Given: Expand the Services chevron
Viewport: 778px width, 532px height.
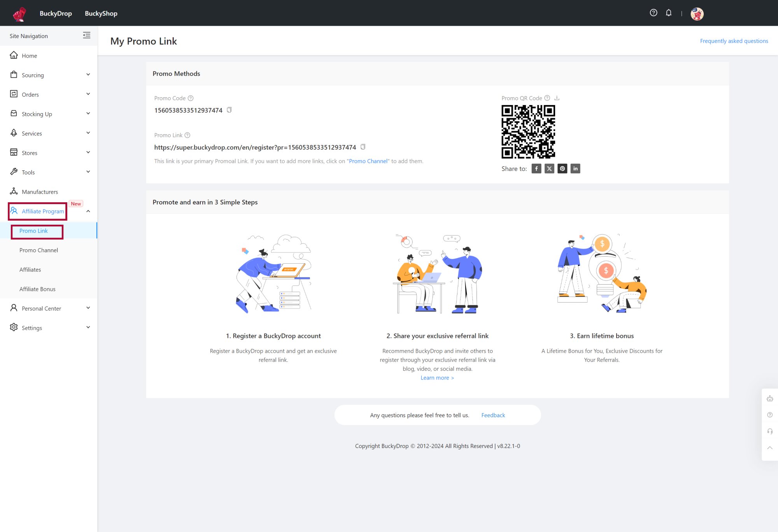Looking at the screenshot, I should [88, 133].
